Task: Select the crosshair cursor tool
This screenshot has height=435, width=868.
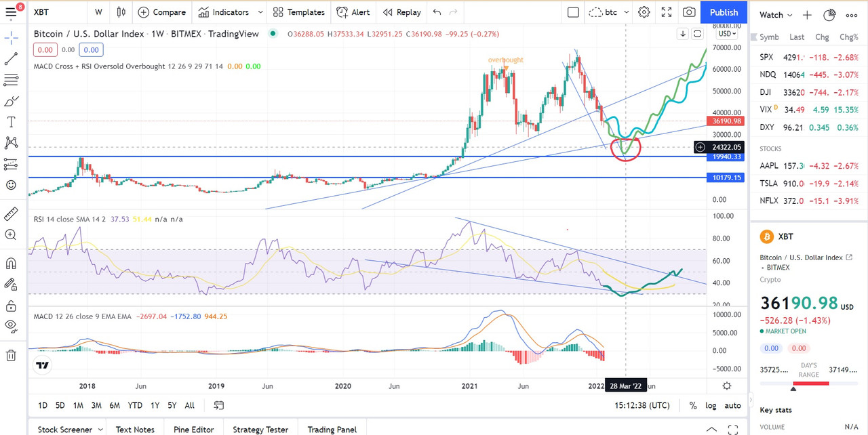Action: click(11, 37)
